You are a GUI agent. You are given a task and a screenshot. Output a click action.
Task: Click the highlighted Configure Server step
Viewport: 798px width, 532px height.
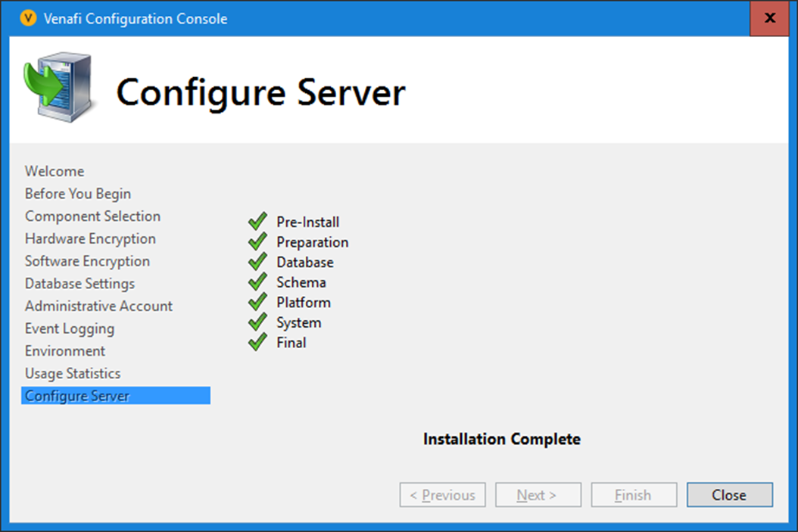click(x=77, y=396)
